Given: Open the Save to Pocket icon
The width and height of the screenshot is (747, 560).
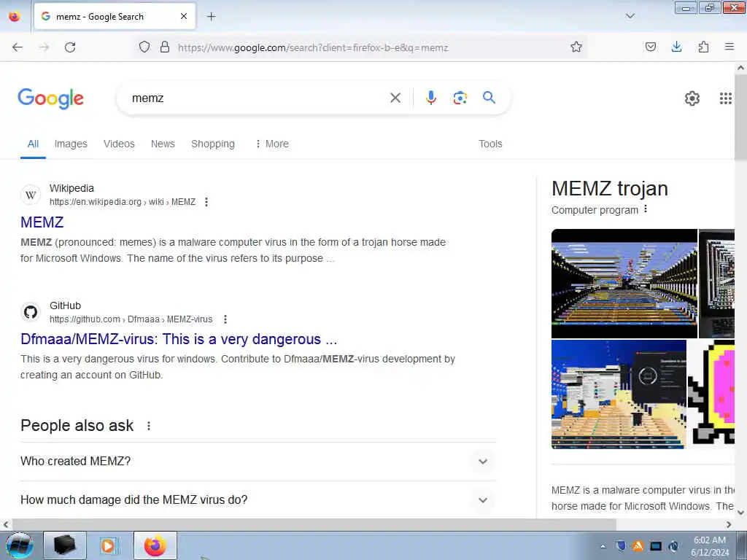Looking at the screenshot, I should (x=650, y=47).
